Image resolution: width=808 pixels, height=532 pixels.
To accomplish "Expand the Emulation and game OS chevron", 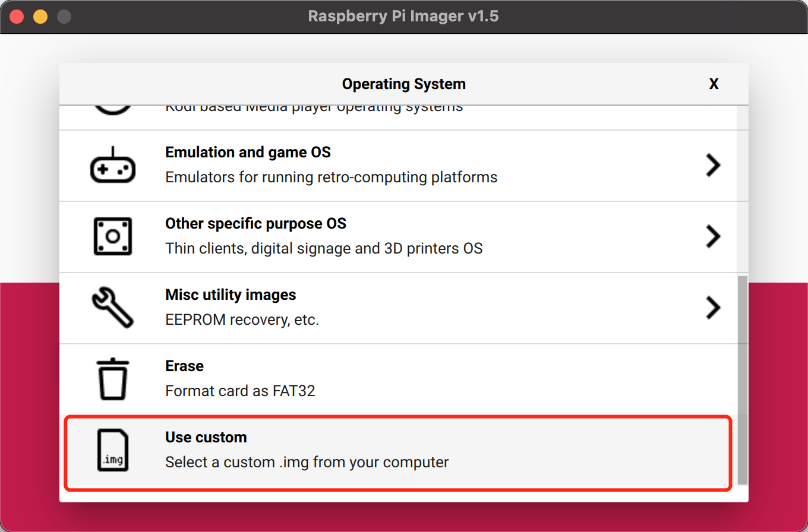I will click(x=712, y=165).
